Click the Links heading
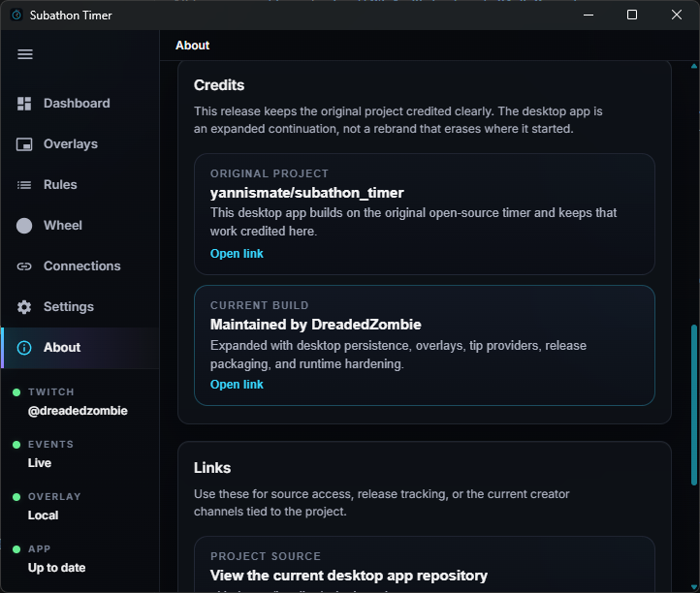700x593 pixels. [212, 468]
